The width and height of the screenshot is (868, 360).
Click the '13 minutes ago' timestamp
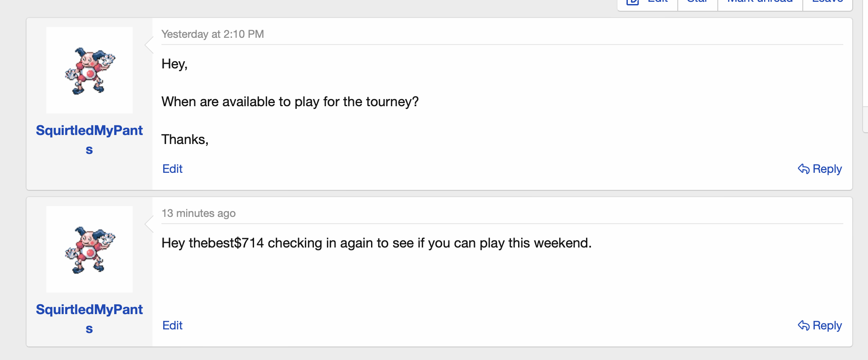coord(198,213)
